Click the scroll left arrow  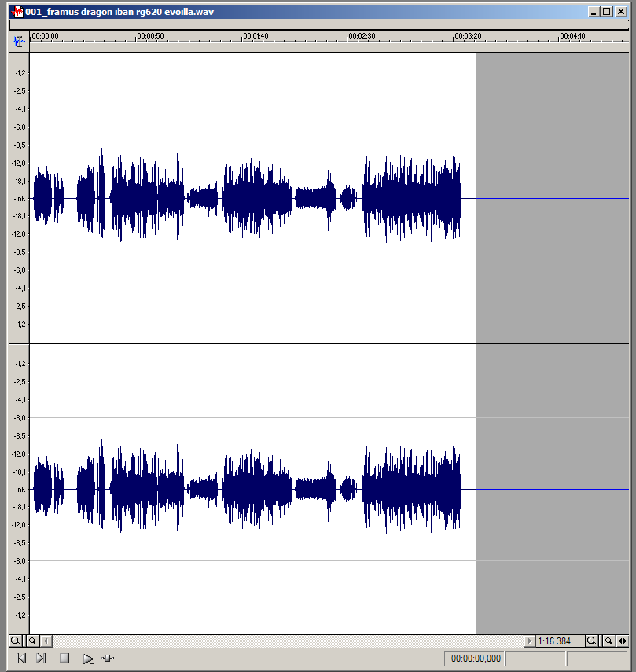pyautogui.click(x=46, y=641)
